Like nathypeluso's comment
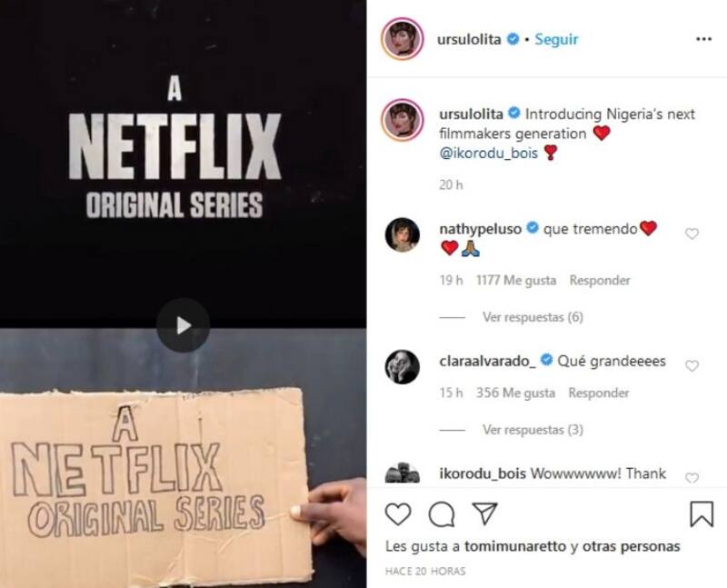Viewport: 727px width, 588px height. click(692, 234)
